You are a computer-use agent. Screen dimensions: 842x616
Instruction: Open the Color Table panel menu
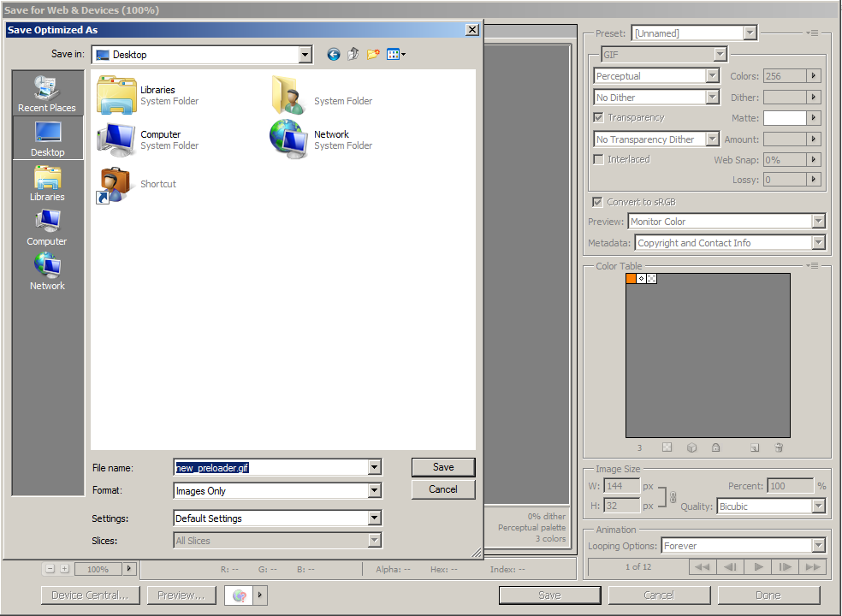812,265
